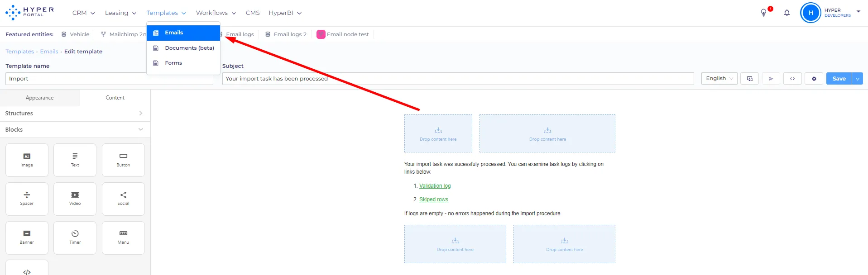Switch to the Appearance tab
Viewport: 868px width, 275px height.
(x=40, y=98)
